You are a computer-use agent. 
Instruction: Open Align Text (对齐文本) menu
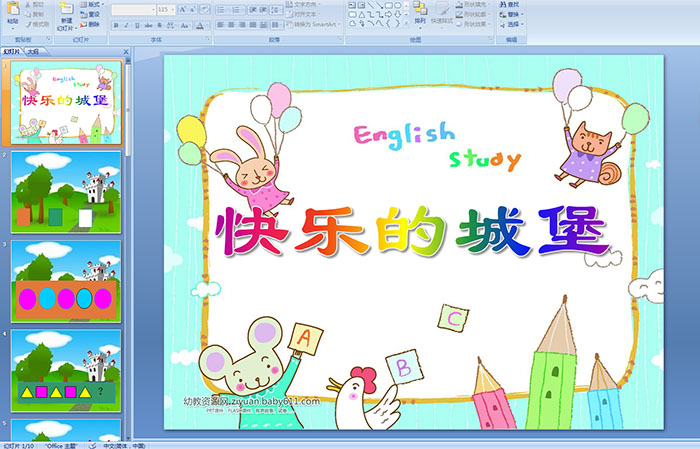[x=303, y=14]
